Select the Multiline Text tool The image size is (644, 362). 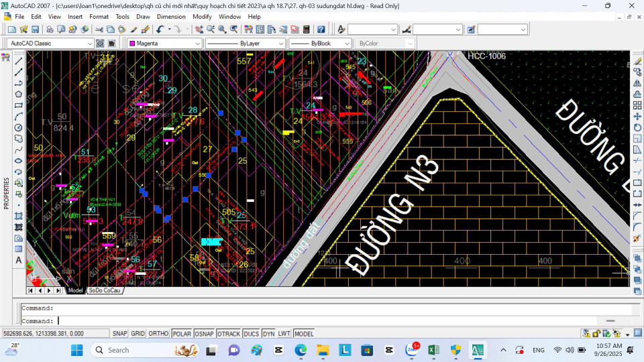19,260
